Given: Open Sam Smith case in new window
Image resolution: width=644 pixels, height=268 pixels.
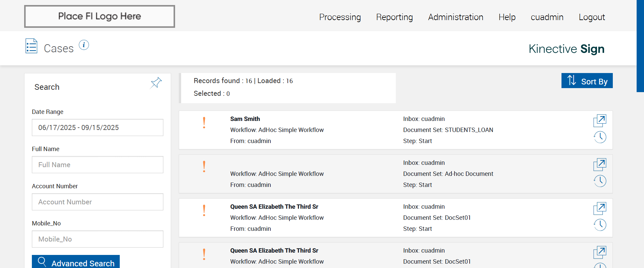Looking at the screenshot, I should (x=600, y=121).
